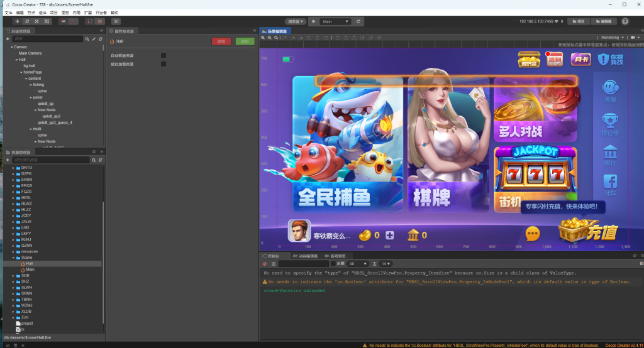Viewport: 644px width, 348px height.
Task: Open console log type All dropdown
Action: (x=358, y=264)
